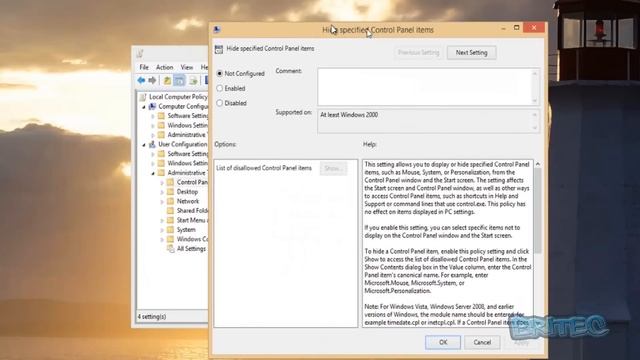Collapse Administrative Templates under User Configuration
The image size is (640, 360).
tap(153, 173)
